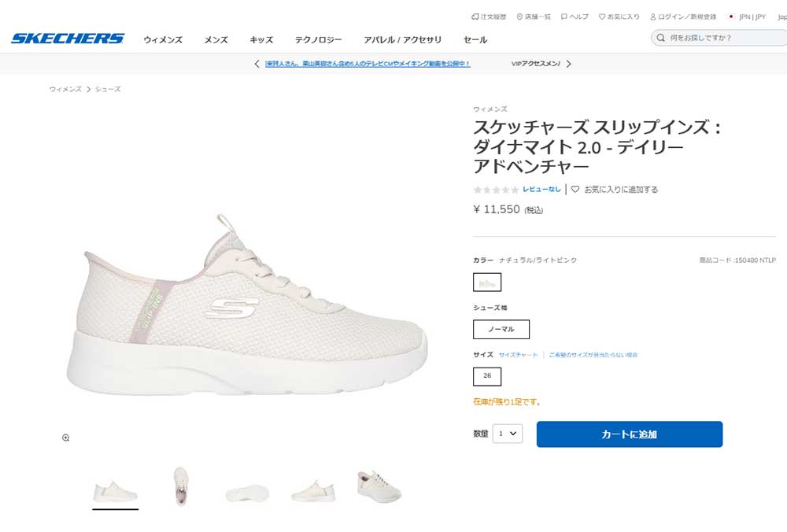Select shoe width ノーマル
The image size is (787, 532).
501,329
